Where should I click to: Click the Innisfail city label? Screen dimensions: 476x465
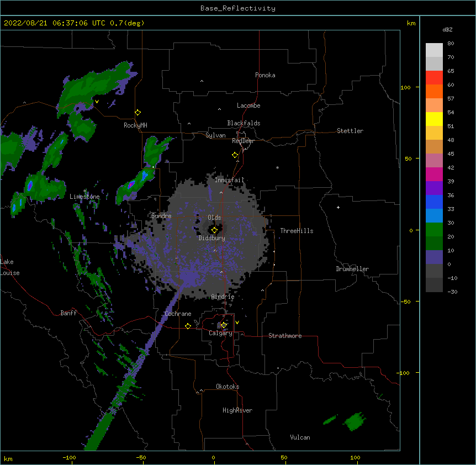tap(229, 180)
